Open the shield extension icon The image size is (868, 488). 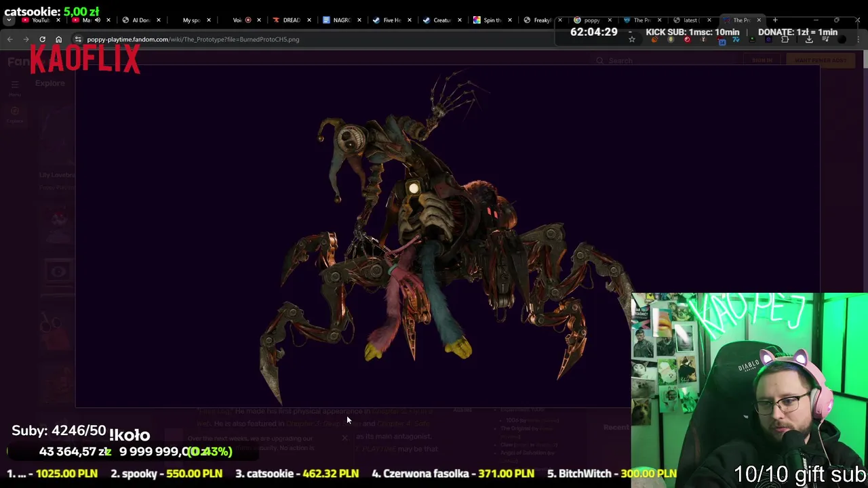point(671,39)
